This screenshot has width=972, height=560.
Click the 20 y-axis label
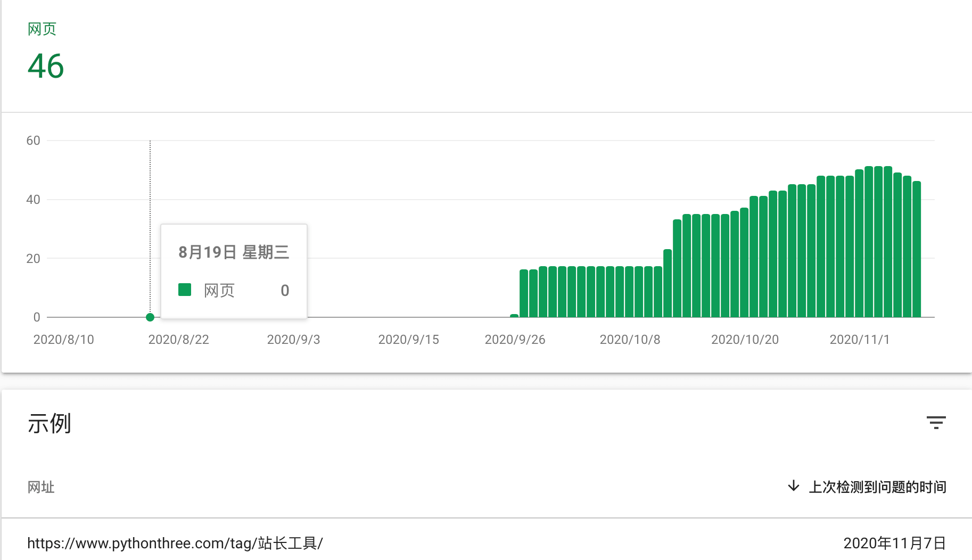click(33, 259)
